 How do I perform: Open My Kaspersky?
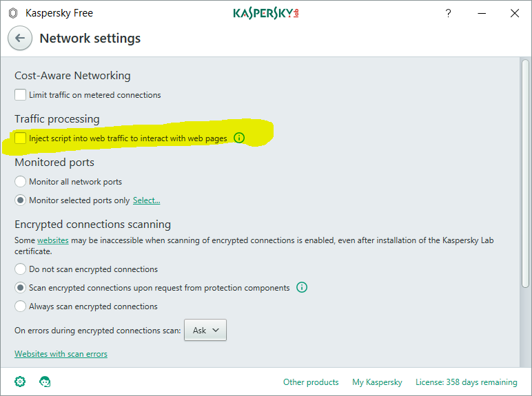coord(377,382)
